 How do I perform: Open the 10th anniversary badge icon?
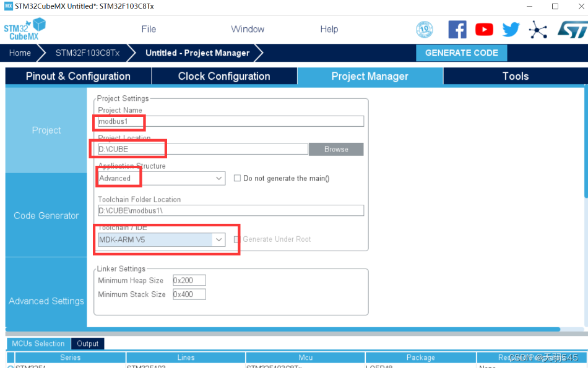tap(425, 29)
